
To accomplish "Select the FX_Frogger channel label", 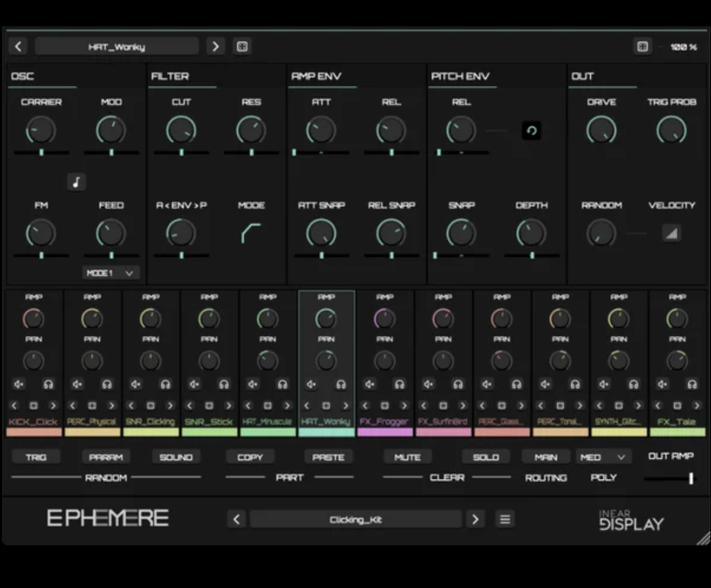I will [x=385, y=422].
